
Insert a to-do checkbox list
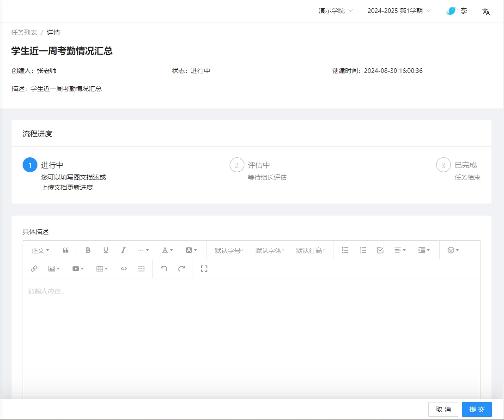tap(380, 250)
